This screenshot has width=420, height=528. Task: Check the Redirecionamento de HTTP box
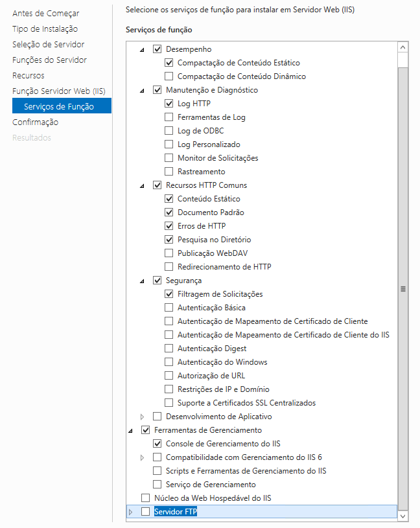(x=169, y=267)
